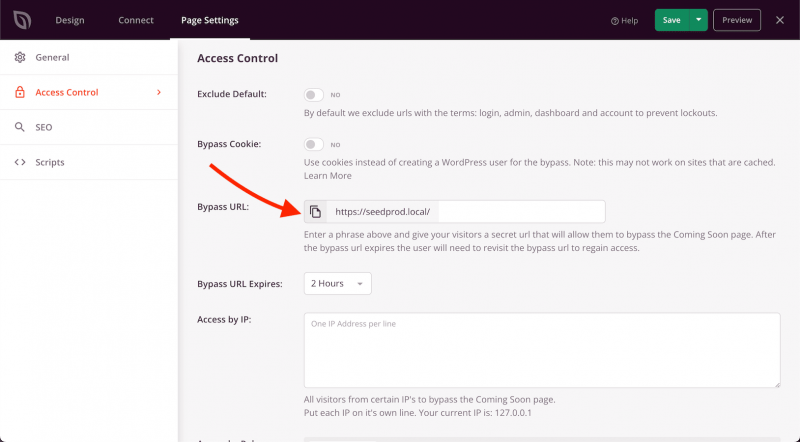
Task: Click the Preview button
Action: coord(737,20)
